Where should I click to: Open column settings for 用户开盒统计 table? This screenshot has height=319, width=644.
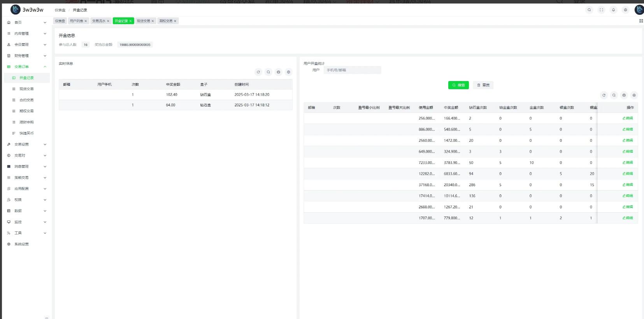click(634, 95)
